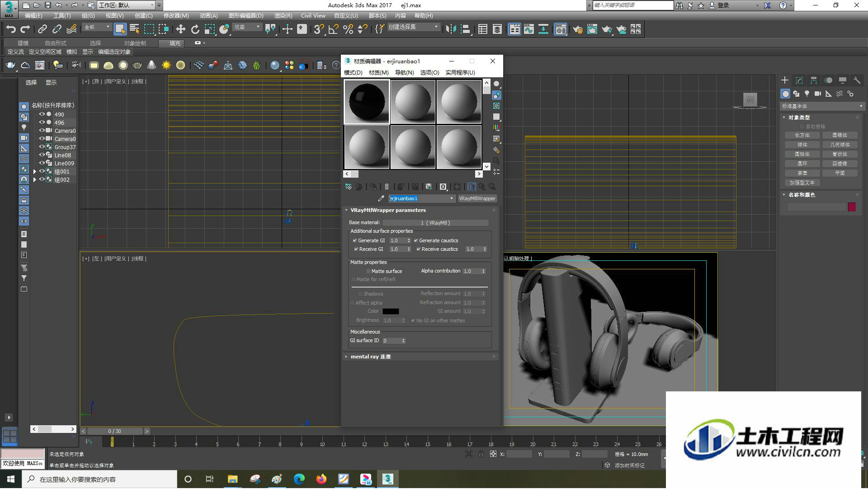Hide object 490 via eye icon
Viewport: 868px width, 489px height.
pyautogui.click(x=42, y=114)
